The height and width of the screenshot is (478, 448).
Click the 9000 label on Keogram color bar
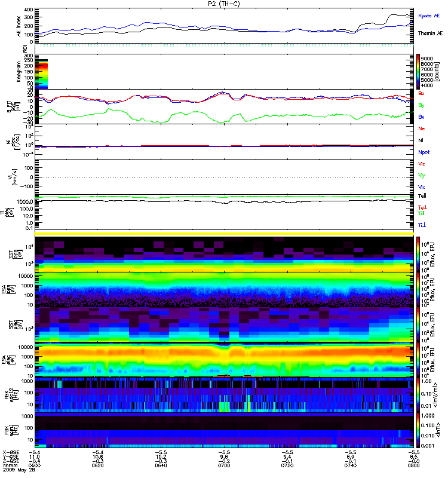coord(427,59)
